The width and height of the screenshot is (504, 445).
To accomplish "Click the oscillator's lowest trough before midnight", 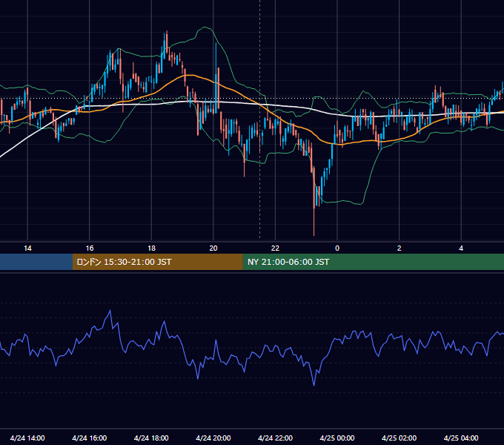I will click(314, 384).
